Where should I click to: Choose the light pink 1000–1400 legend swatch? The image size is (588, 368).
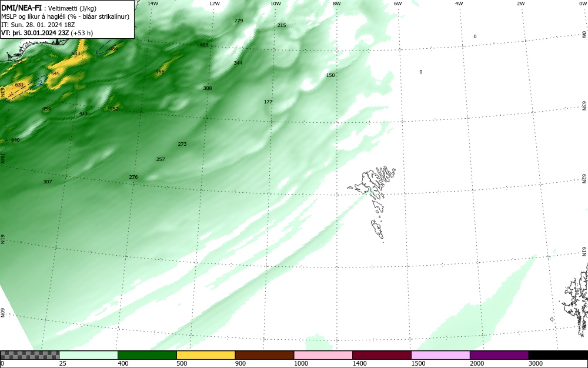(x=323, y=355)
